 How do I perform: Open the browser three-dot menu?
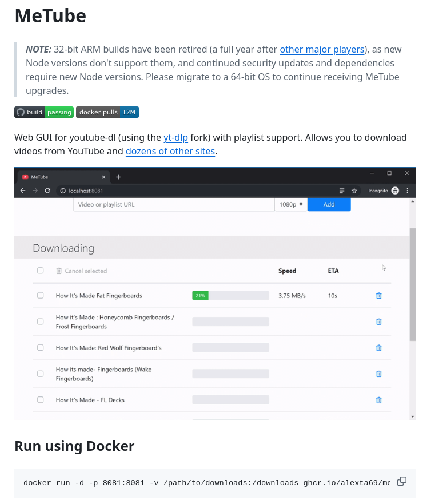tap(408, 191)
